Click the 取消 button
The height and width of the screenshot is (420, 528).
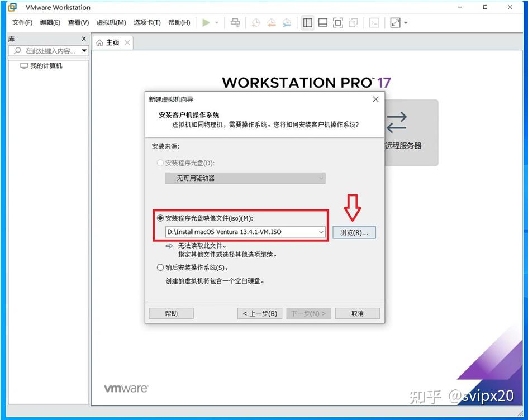click(358, 313)
